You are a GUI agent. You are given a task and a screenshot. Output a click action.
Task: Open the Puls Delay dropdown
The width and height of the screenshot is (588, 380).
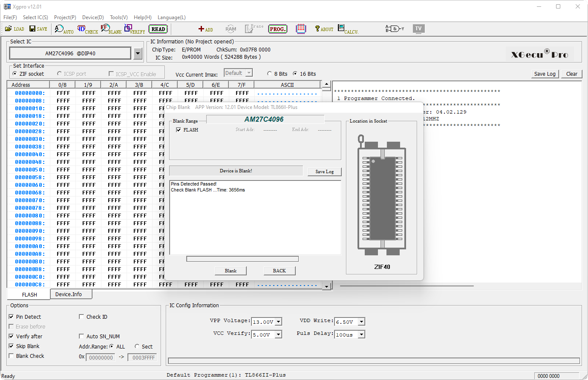361,335
